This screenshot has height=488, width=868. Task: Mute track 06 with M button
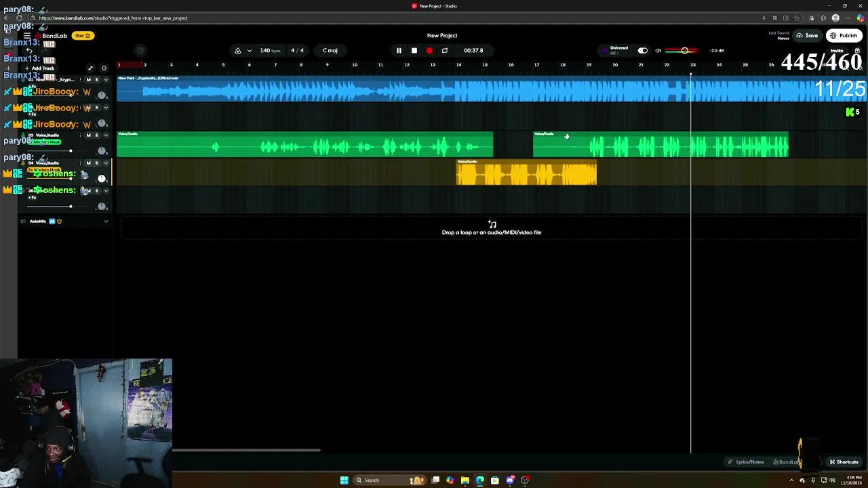[88, 191]
